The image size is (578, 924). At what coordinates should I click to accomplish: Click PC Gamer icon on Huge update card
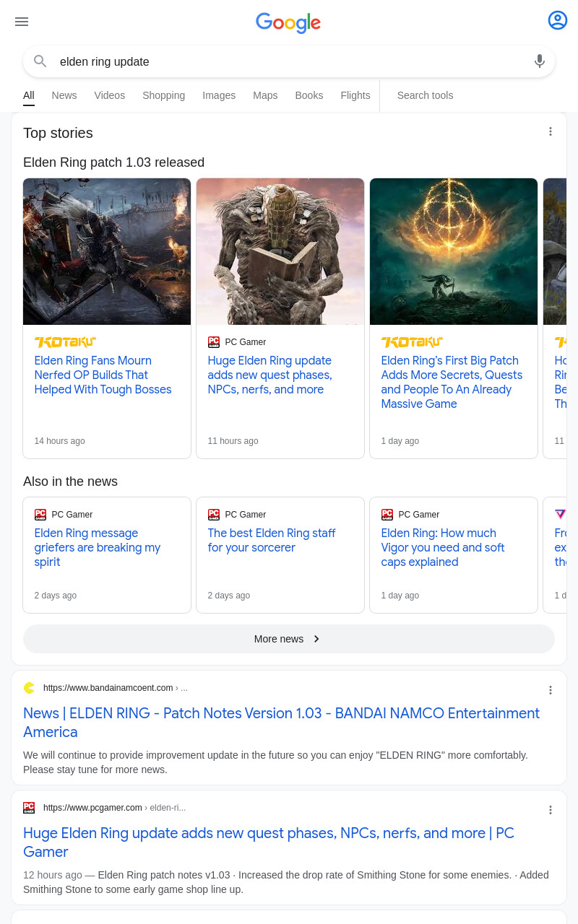(214, 342)
